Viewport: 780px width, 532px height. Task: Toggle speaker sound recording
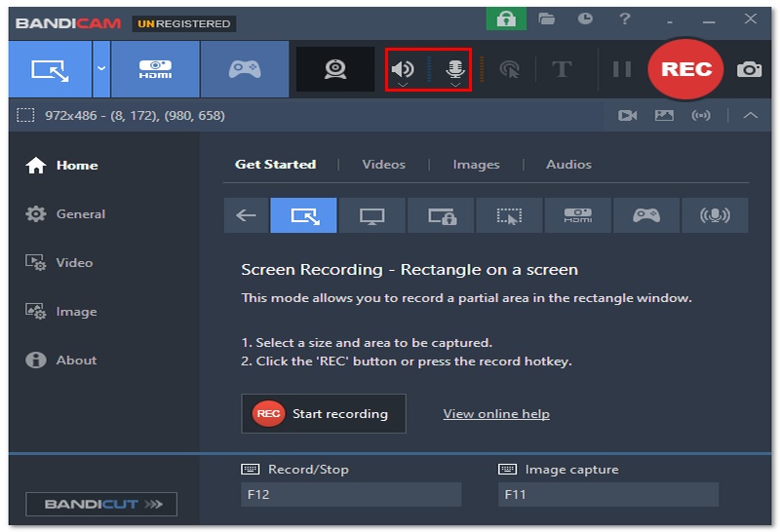coord(403,68)
